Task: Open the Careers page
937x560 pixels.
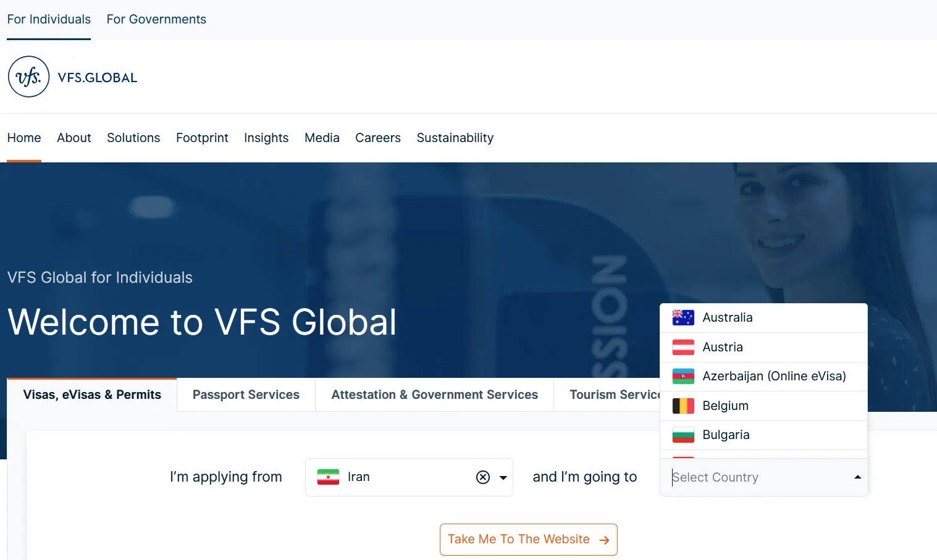Action: point(378,138)
